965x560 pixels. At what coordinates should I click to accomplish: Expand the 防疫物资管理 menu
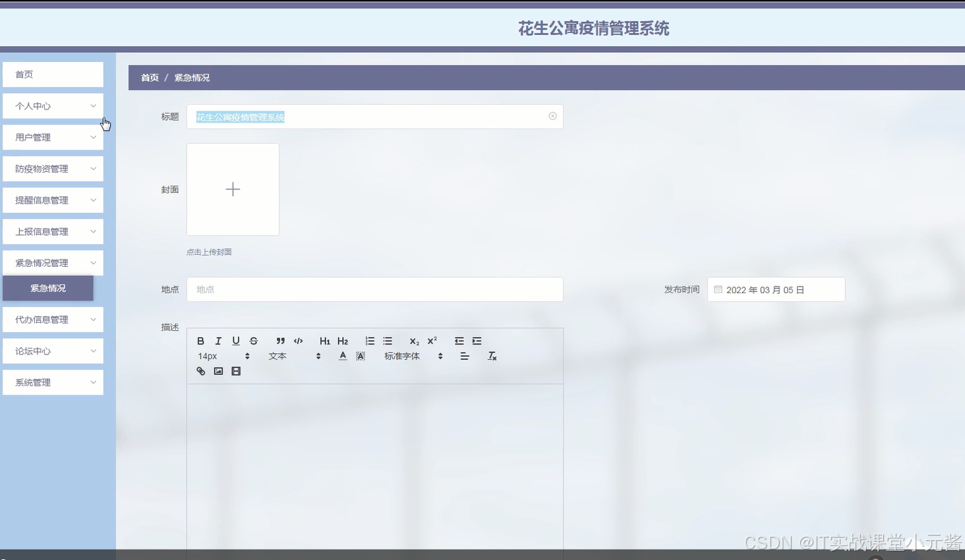[53, 169]
